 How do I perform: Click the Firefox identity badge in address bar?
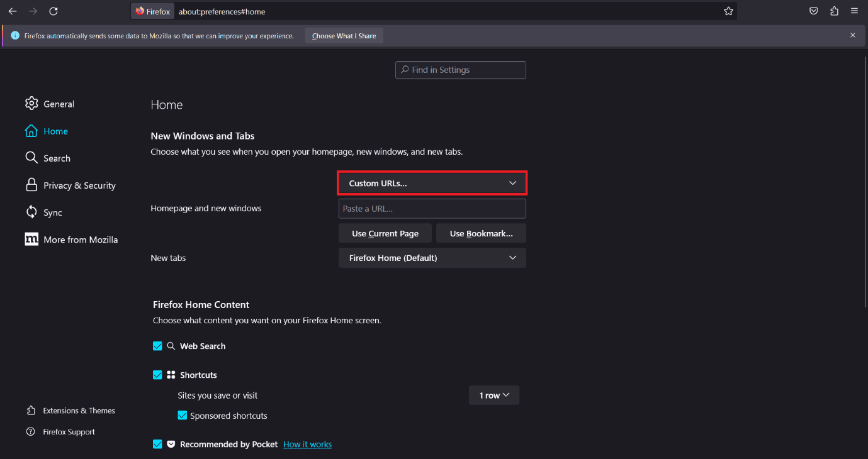pos(152,11)
